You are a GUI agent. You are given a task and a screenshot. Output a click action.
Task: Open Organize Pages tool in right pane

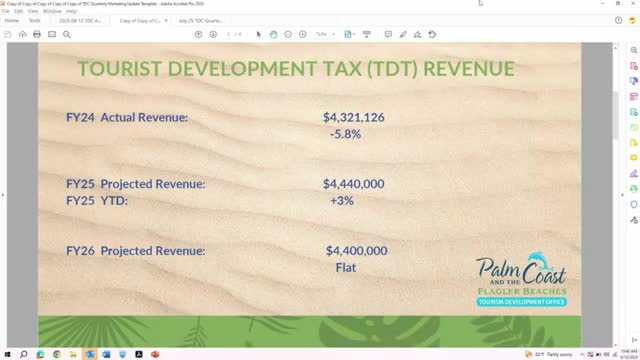pyautogui.click(x=634, y=97)
